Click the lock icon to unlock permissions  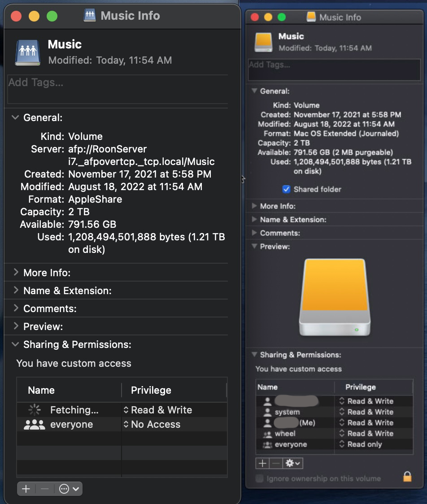pyautogui.click(x=407, y=477)
